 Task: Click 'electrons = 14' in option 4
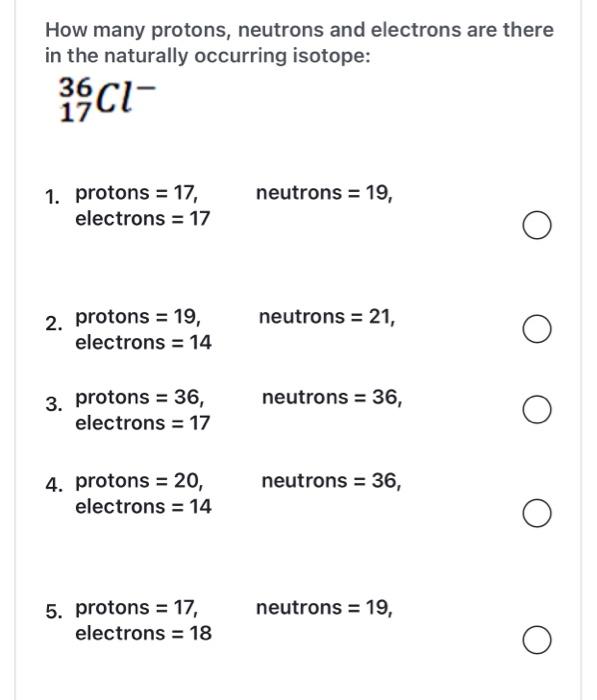click(143, 507)
